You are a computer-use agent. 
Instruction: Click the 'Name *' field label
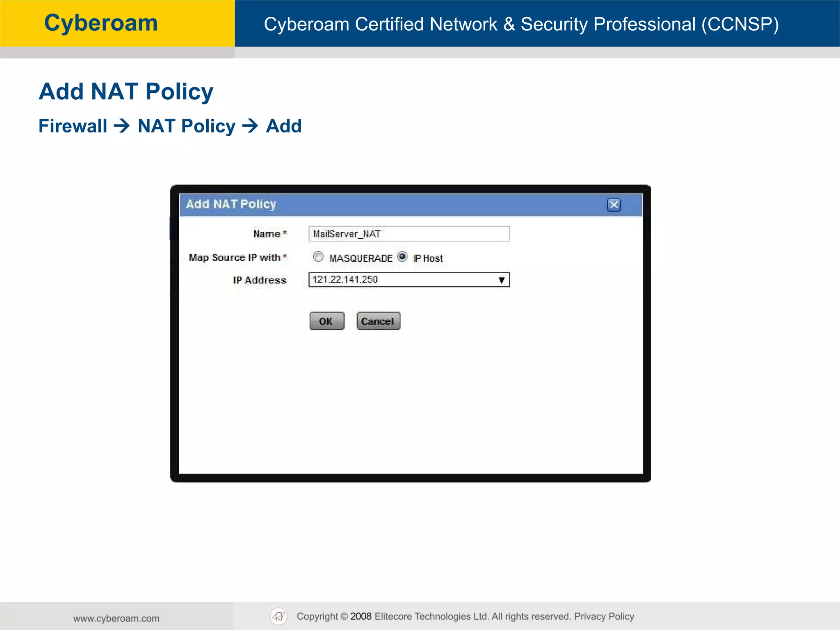[x=270, y=234]
